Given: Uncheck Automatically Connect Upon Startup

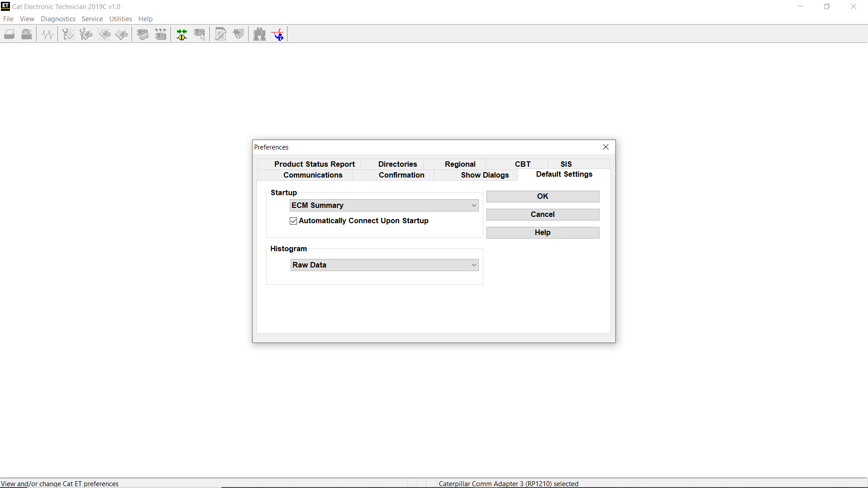Looking at the screenshot, I should click(293, 221).
